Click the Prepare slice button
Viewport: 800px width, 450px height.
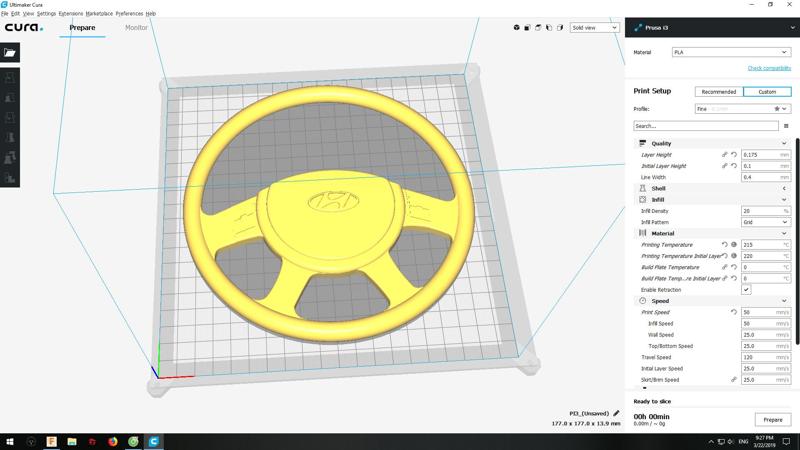(x=772, y=419)
